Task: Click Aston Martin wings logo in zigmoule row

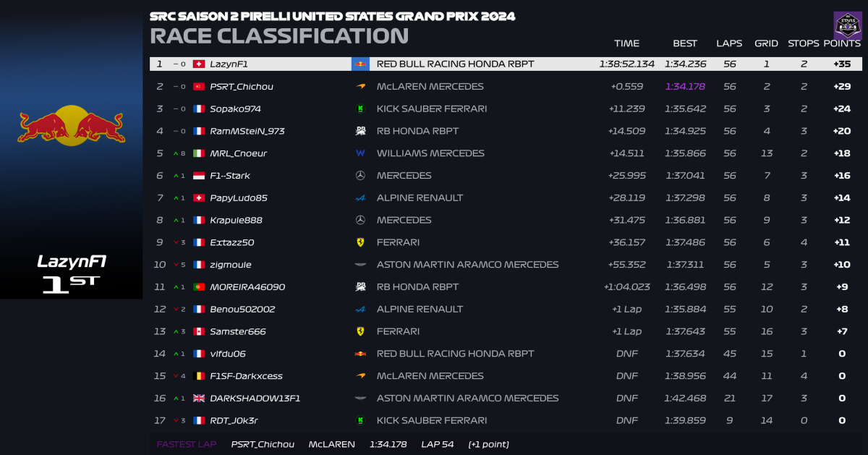Action: [x=360, y=265]
